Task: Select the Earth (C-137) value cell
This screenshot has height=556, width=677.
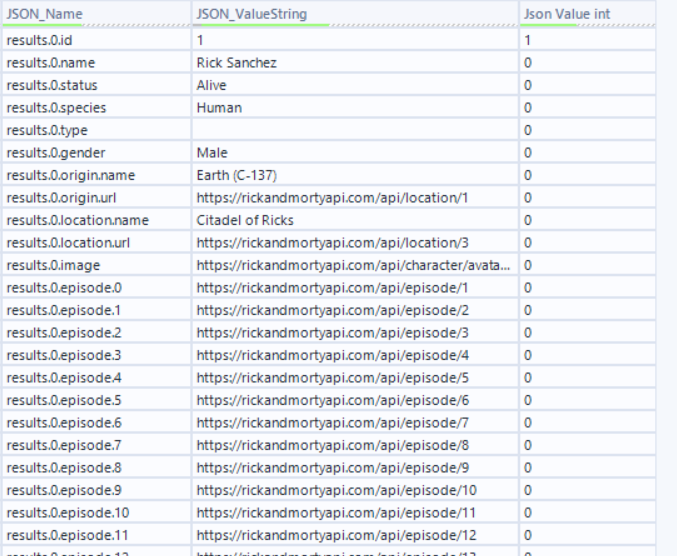Action: pos(355,175)
